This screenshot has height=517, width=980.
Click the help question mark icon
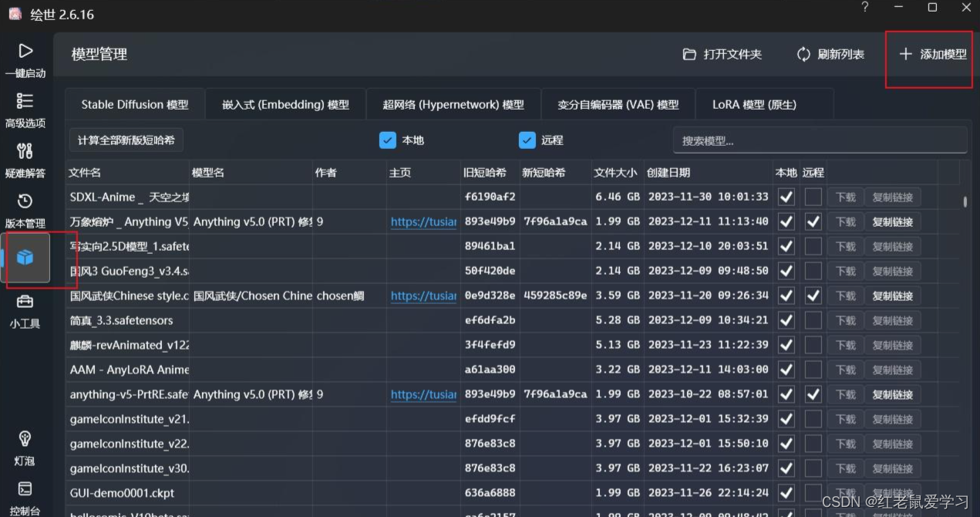[x=865, y=7]
